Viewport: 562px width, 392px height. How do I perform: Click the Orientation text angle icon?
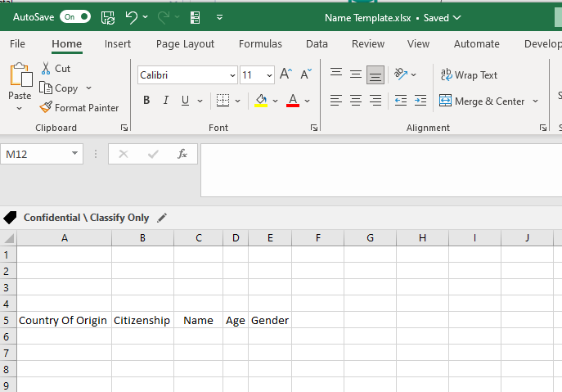(401, 74)
